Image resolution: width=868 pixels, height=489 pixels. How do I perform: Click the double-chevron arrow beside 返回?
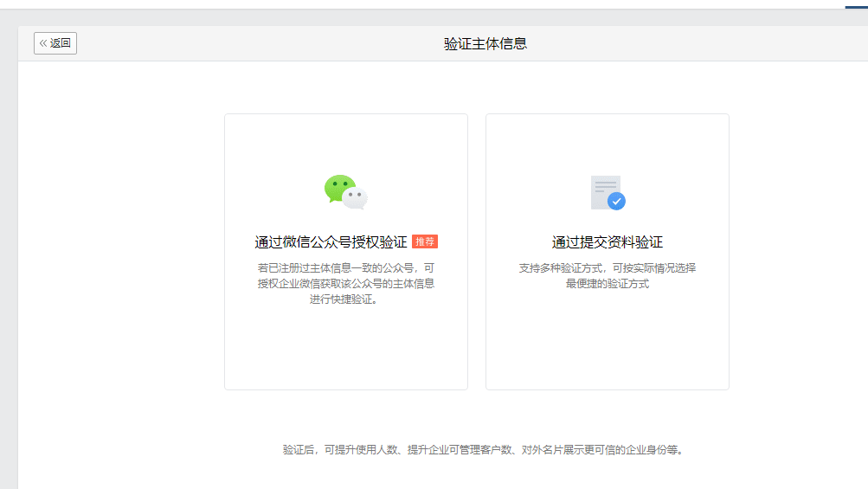coord(43,43)
